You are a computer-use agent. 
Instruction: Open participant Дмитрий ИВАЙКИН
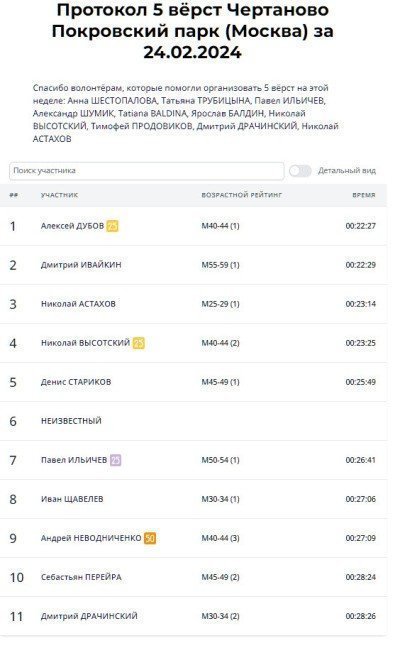pyautogui.click(x=81, y=265)
